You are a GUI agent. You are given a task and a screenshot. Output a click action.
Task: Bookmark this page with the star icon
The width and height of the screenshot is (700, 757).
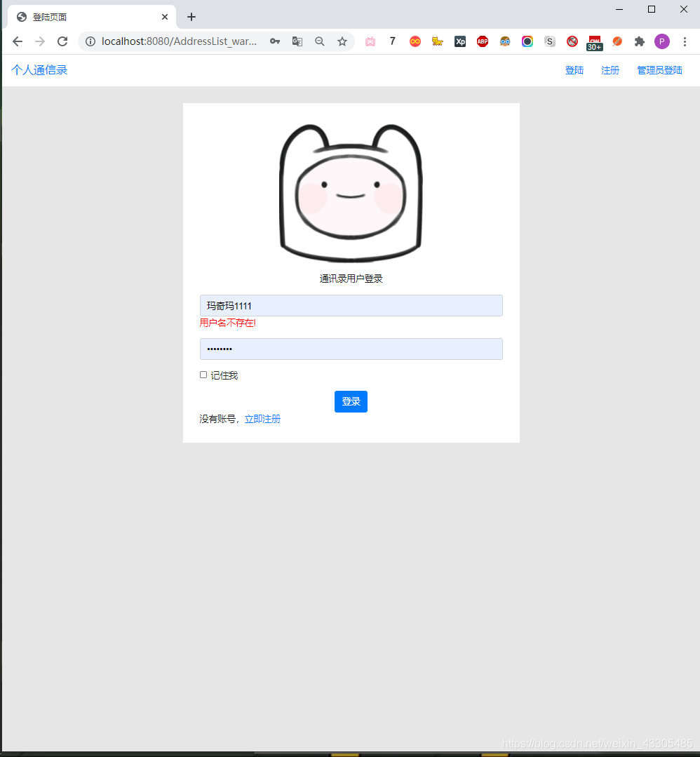[x=342, y=41]
